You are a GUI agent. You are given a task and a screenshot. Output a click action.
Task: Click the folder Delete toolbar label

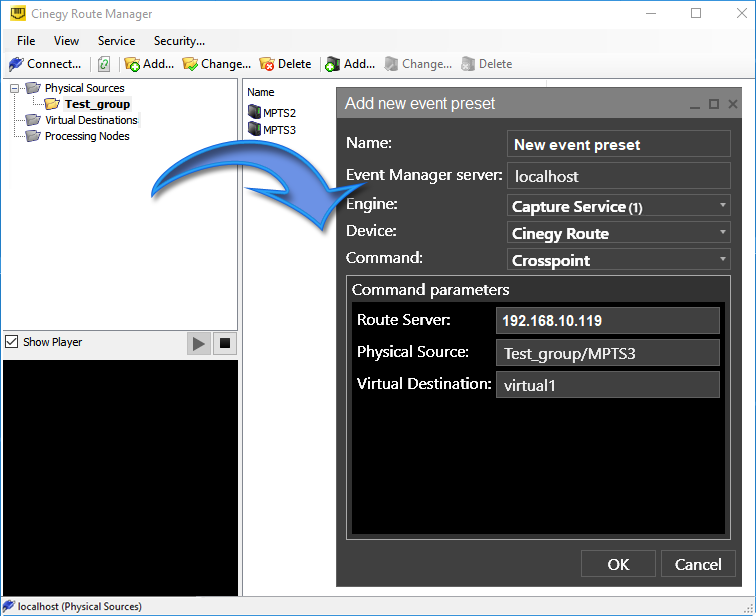tap(295, 64)
